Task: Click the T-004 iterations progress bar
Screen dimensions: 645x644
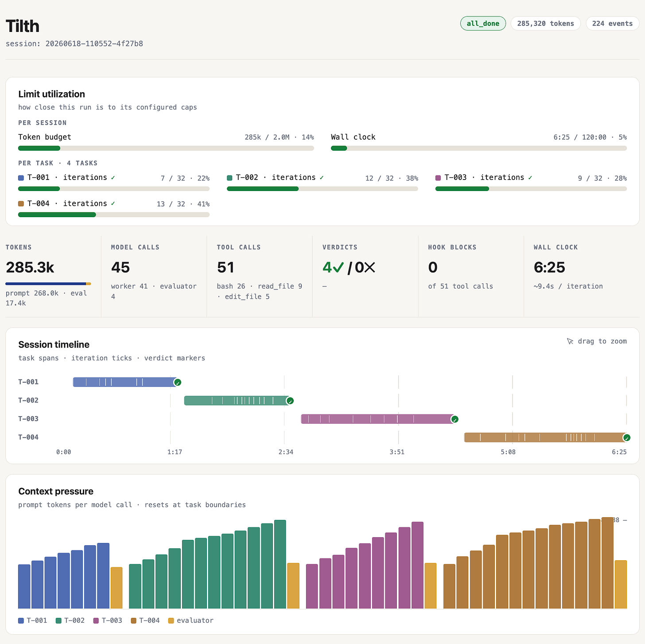Action: (114, 215)
